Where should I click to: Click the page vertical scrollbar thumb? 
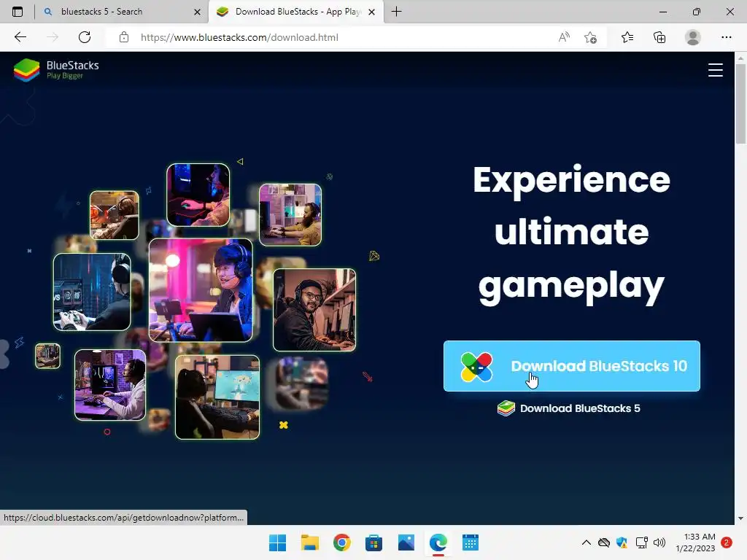(x=740, y=104)
